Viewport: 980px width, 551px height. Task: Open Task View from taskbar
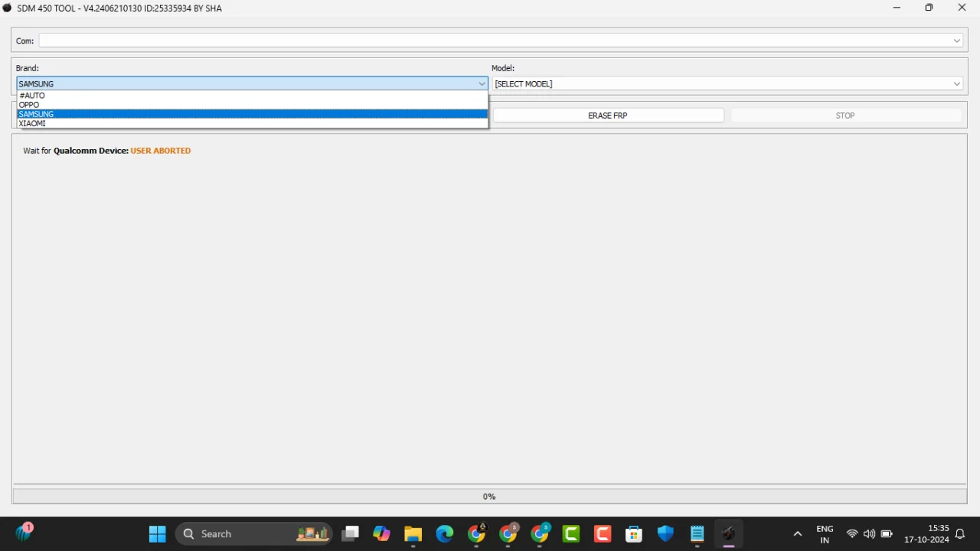pos(351,533)
